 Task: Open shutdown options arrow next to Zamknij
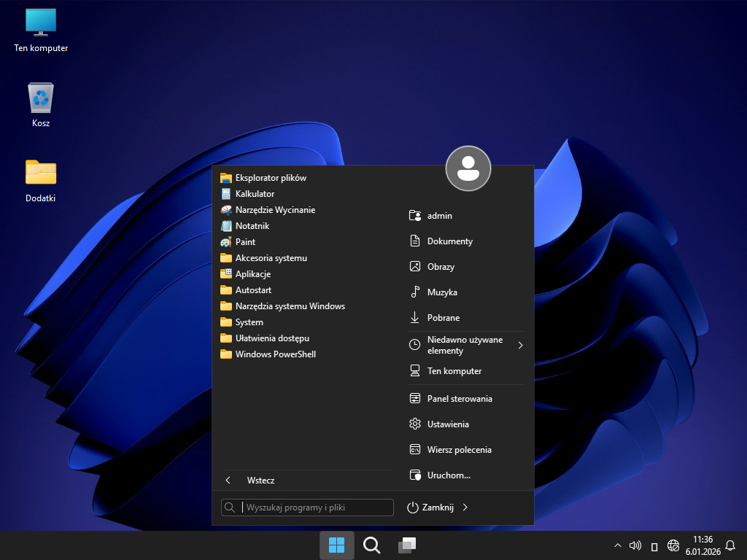point(465,507)
